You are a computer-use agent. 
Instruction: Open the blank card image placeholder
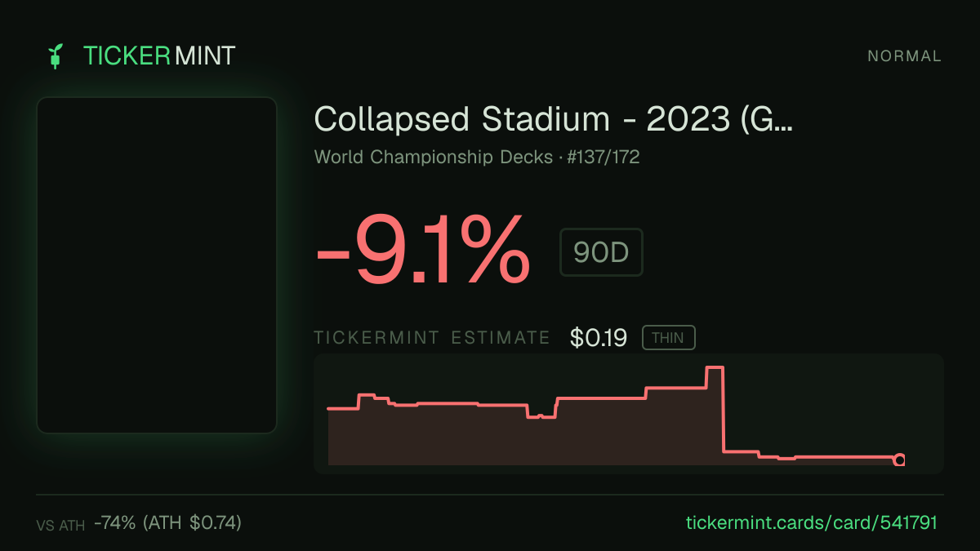coord(157,265)
